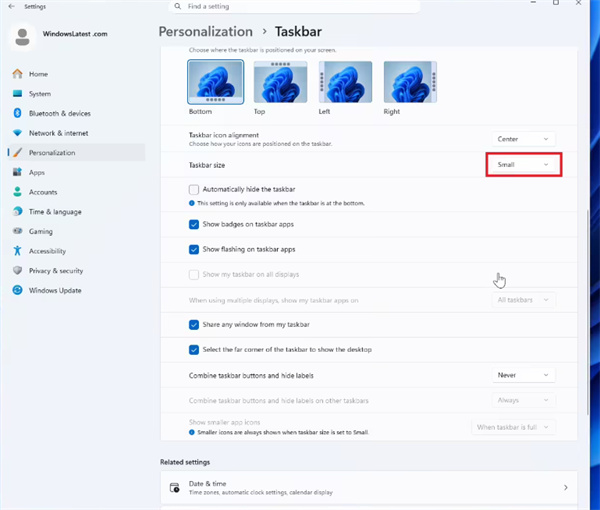
Task: Click the Find a setting search field
Action: coord(295,6)
